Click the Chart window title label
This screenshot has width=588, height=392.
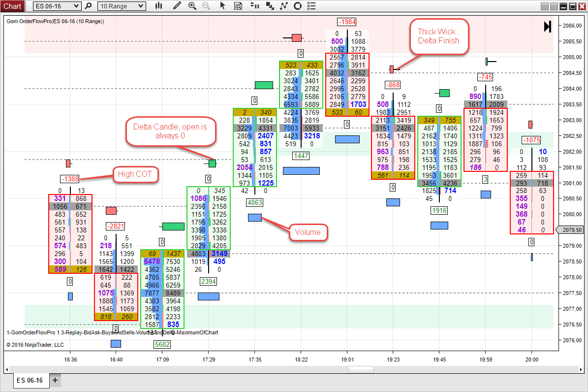pos(12,6)
